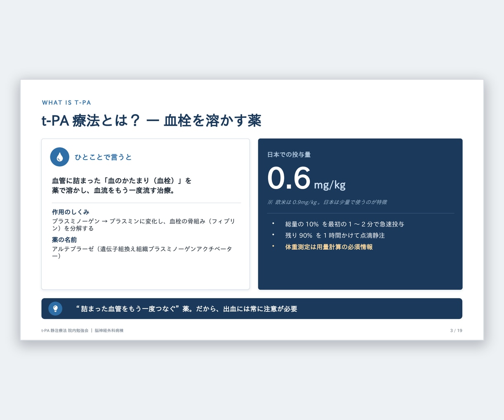The height and width of the screenshot is (420, 504).
Task: Click footer text '脳神経外科病棟'
Action: tap(109, 331)
